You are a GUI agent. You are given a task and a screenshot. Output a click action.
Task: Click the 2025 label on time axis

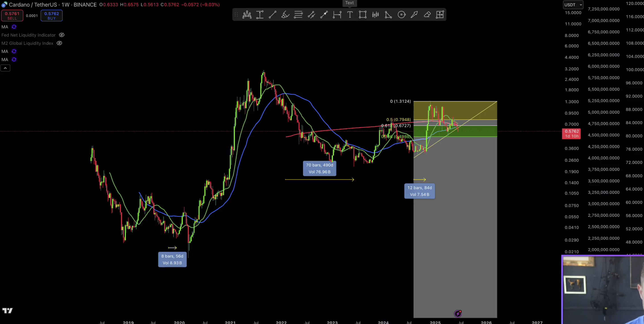coord(435,322)
